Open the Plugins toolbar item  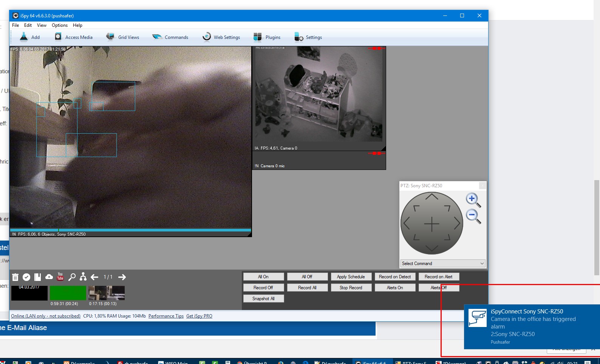click(x=267, y=37)
